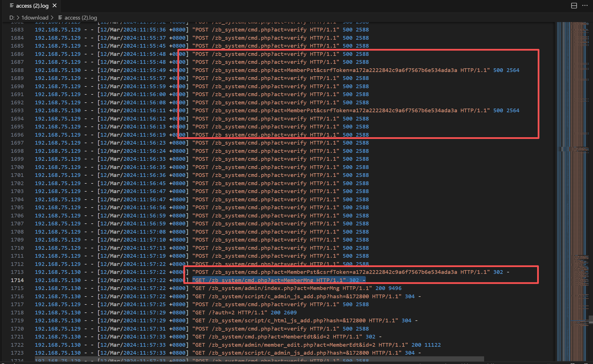593x364 pixels.
Task: Expand the 1download breadcrumb folder
Action: (x=35, y=18)
